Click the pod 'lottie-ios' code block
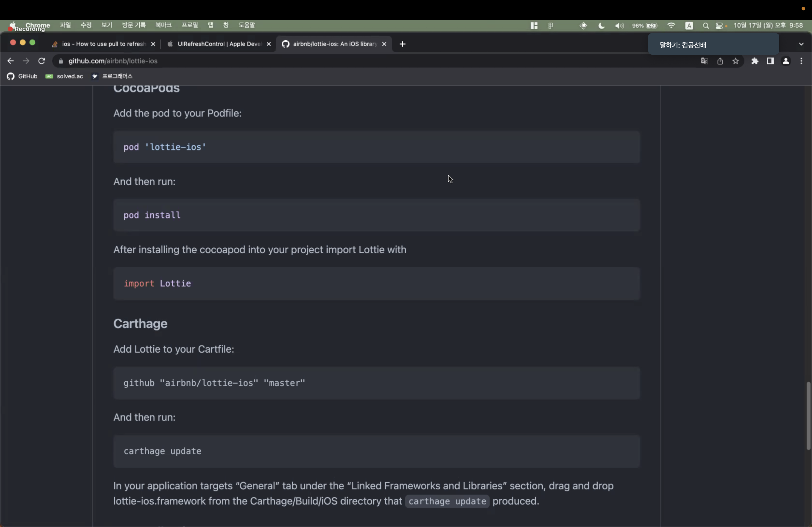The height and width of the screenshot is (527, 812). [377, 147]
